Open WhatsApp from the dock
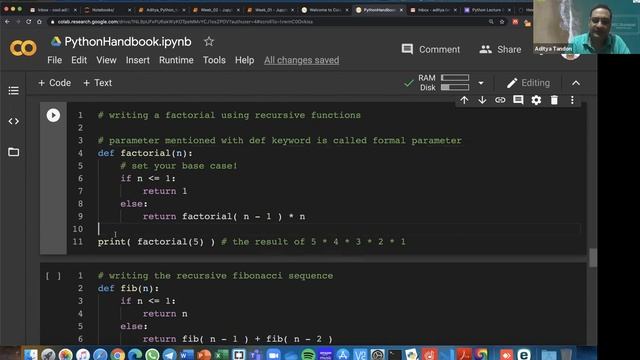Viewport: 640px width, 360px height. [x=152, y=354]
